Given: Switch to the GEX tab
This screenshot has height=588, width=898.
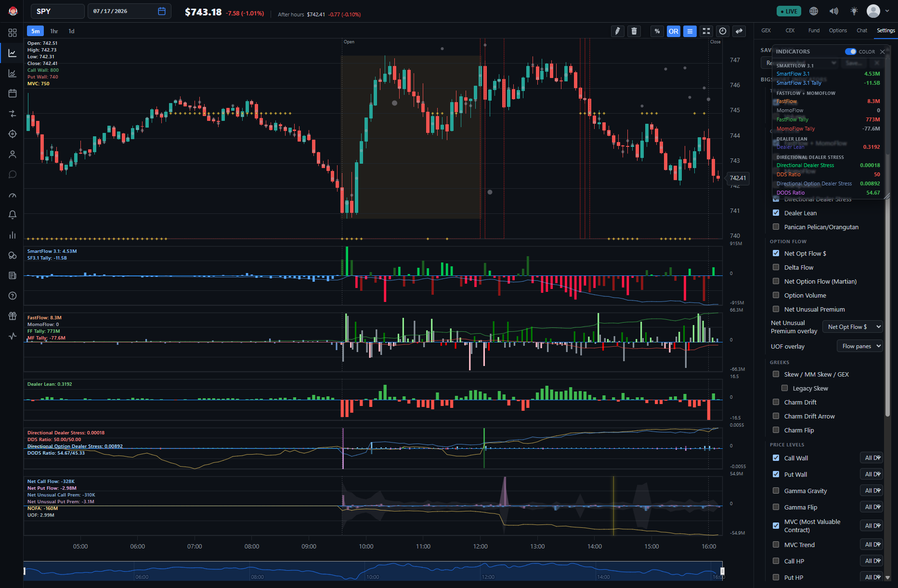Looking at the screenshot, I should click(x=766, y=30).
